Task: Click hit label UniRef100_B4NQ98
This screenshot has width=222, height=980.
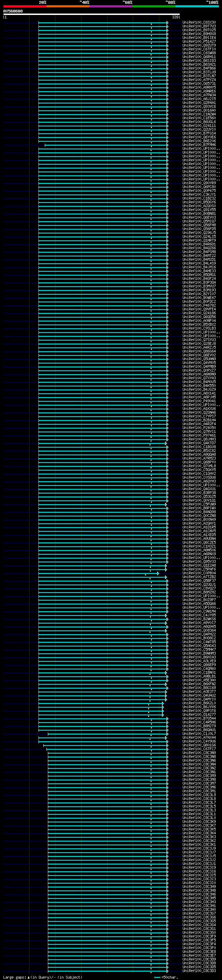Action: 199,512
